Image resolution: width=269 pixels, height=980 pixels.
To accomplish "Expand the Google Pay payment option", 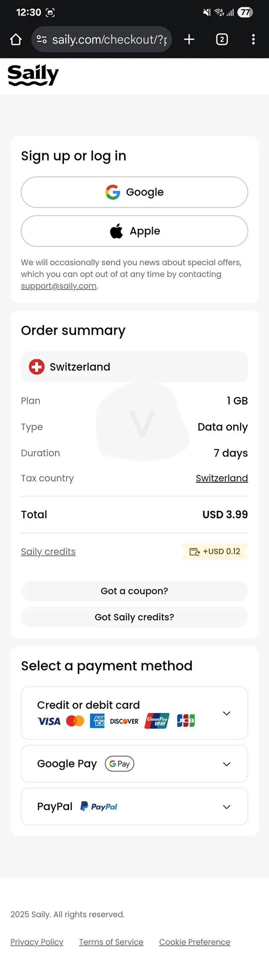I will click(x=134, y=764).
